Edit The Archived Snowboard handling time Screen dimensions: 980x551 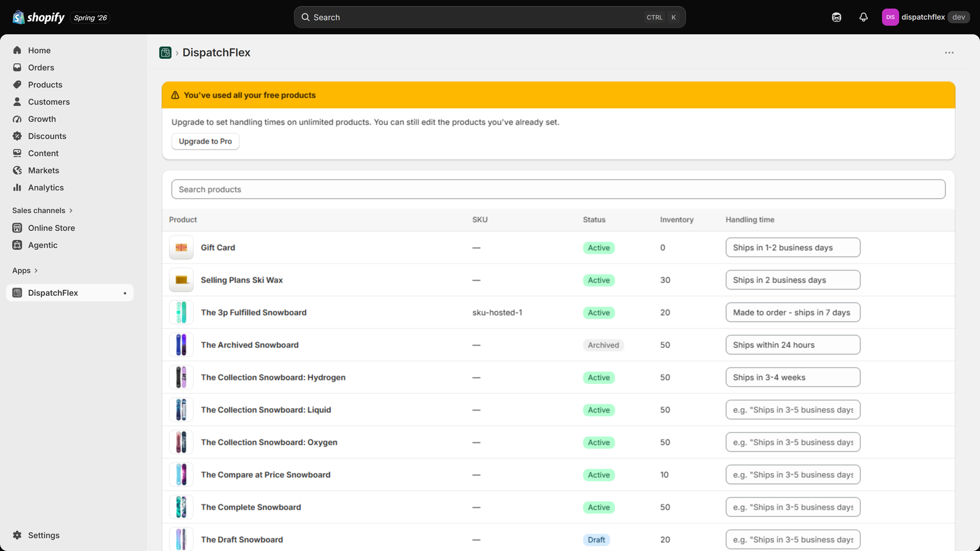pos(793,345)
